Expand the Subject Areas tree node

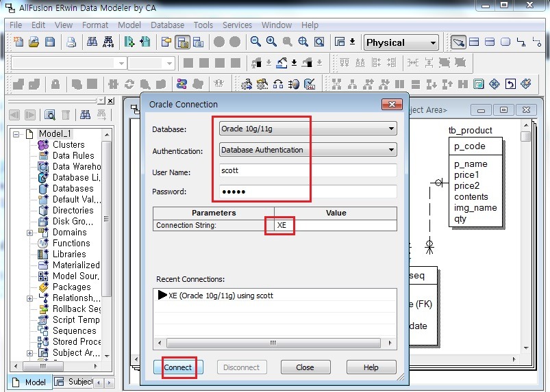(x=30, y=353)
